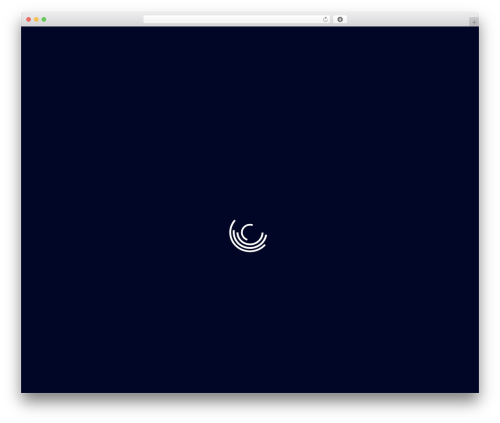500x423 pixels.
Task: Click the loading spinner in the page center
Action: (248, 235)
